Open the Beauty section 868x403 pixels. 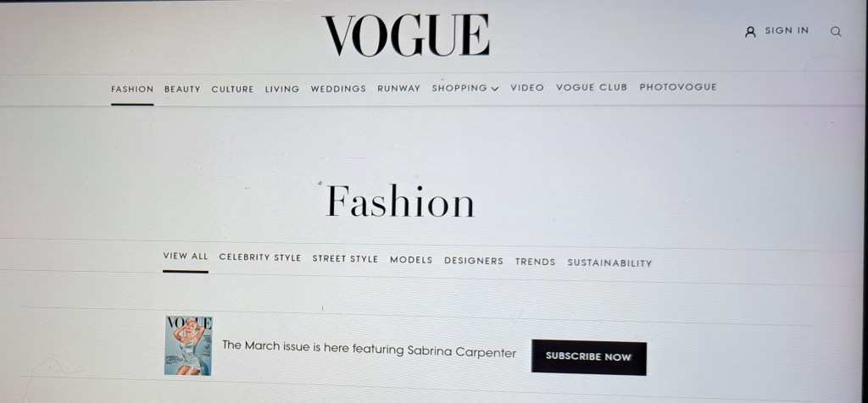pos(182,89)
